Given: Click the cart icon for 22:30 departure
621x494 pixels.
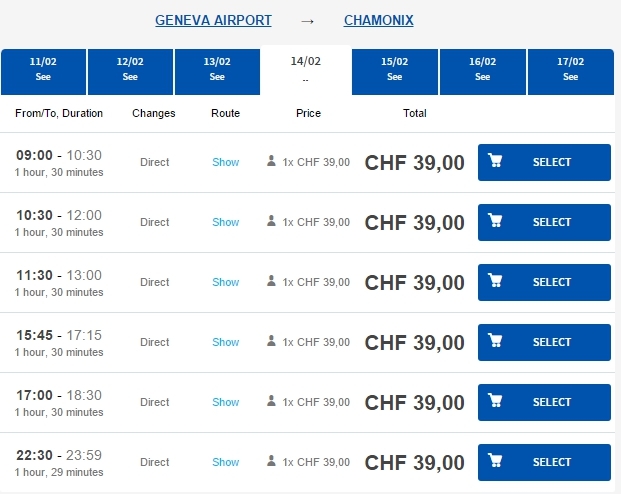Looking at the screenshot, I should (x=495, y=460).
